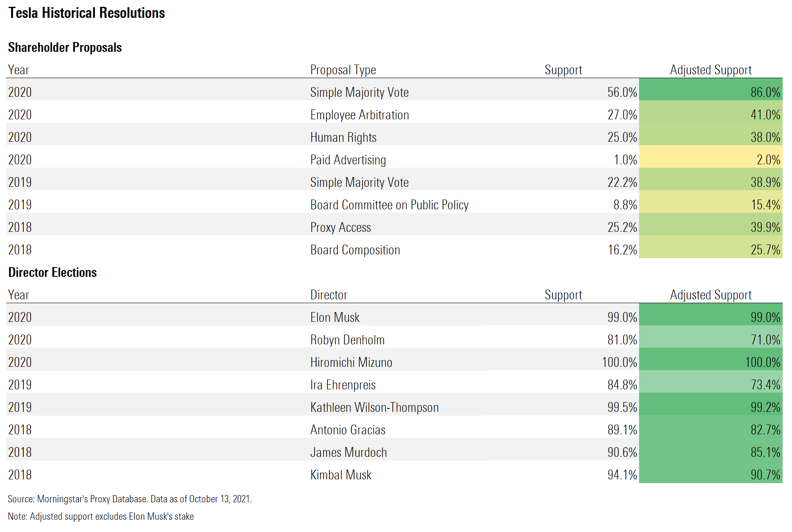Click the 71.0% adjusted support cell

pos(710,340)
